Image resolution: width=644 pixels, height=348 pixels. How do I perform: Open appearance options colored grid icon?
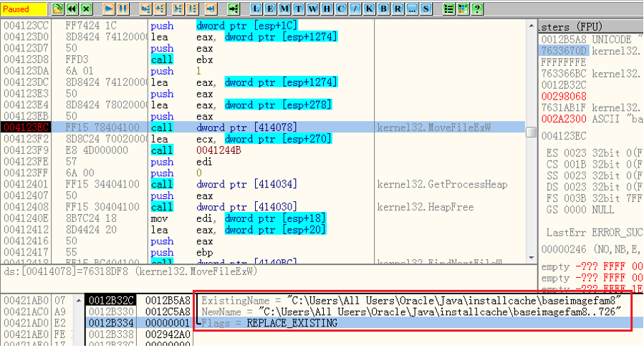[x=463, y=9]
